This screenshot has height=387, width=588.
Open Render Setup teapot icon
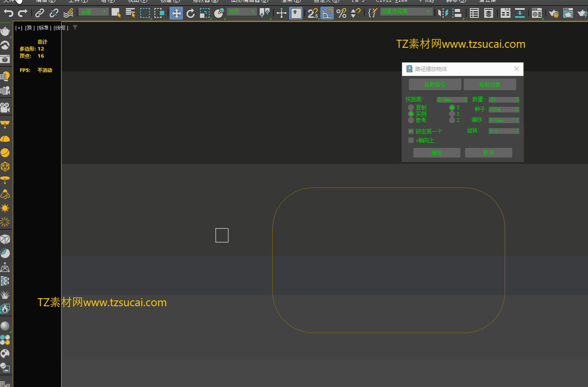coord(553,13)
